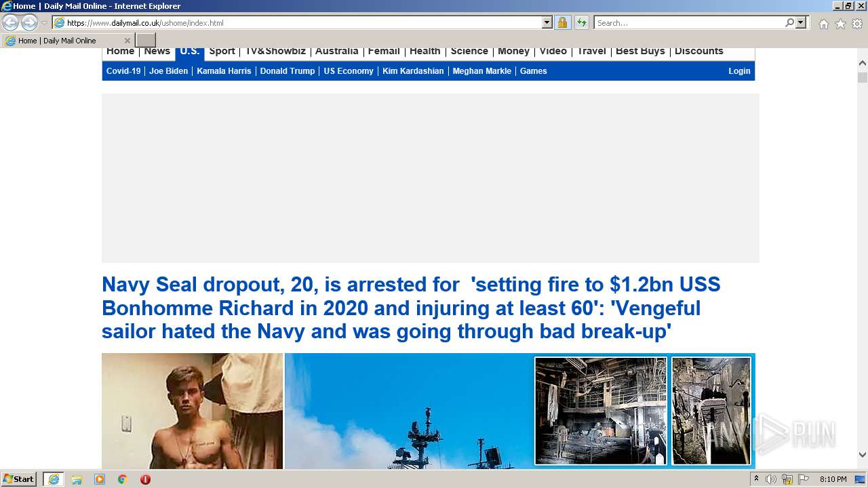The height and width of the screenshot is (488, 868).
Task: Click the Login link
Action: coord(740,71)
